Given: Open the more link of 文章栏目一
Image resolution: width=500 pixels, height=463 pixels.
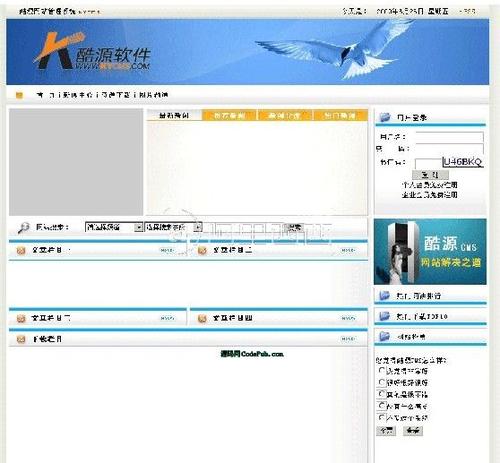Looking at the screenshot, I should coord(167,250).
